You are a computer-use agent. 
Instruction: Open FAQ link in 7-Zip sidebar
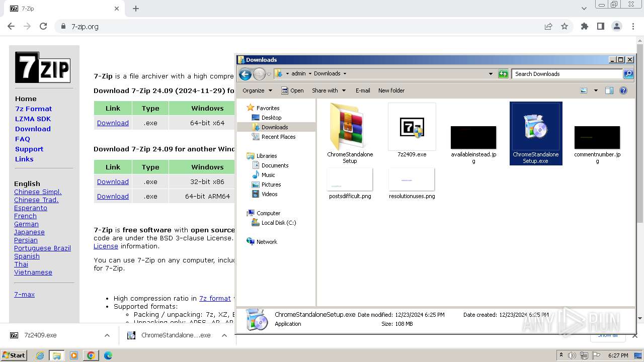click(x=23, y=139)
